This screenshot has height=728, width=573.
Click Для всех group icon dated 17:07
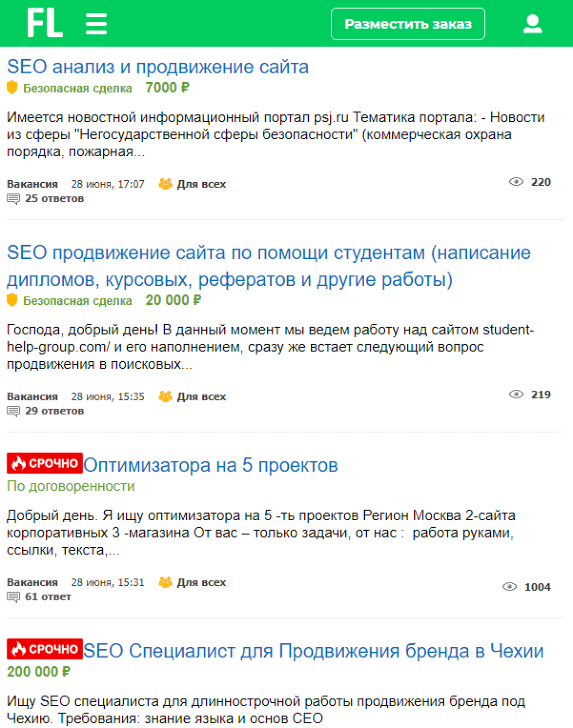pyautogui.click(x=166, y=184)
